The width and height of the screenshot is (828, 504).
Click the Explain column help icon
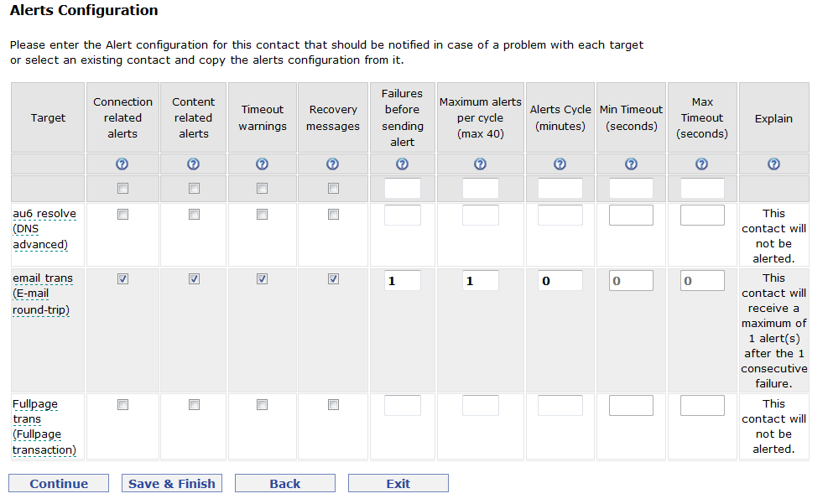tap(773, 164)
